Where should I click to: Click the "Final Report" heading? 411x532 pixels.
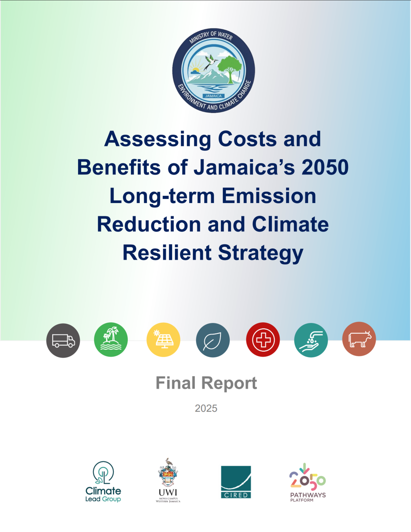click(206, 383)
